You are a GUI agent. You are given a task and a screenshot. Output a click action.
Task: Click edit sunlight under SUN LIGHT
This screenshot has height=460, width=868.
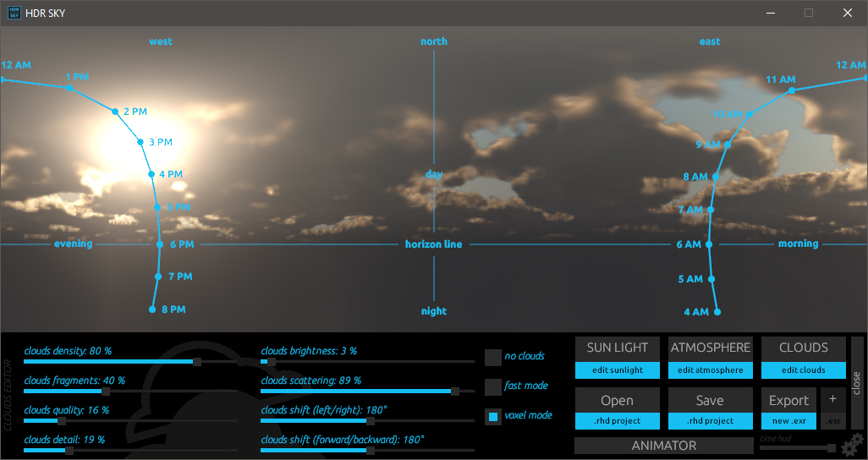[618, 370]
